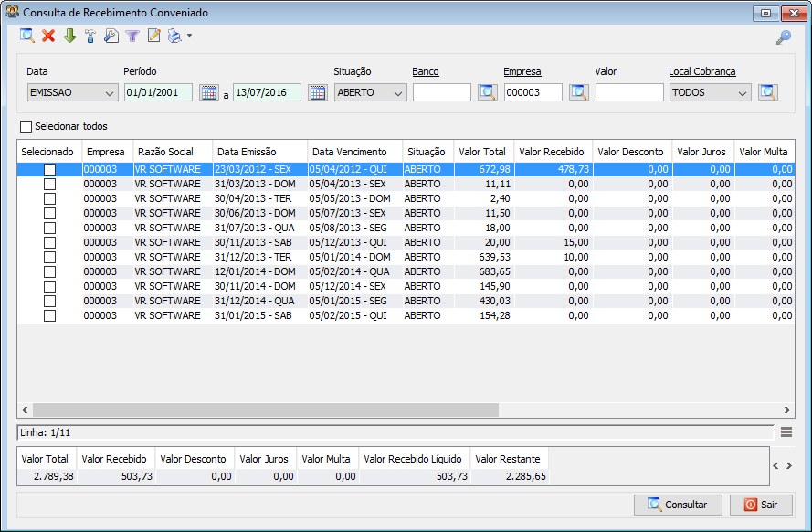Tick checkbox of row emitted 31/01/2015
Screen dimensions: 812x532
(x=49, y=315)
